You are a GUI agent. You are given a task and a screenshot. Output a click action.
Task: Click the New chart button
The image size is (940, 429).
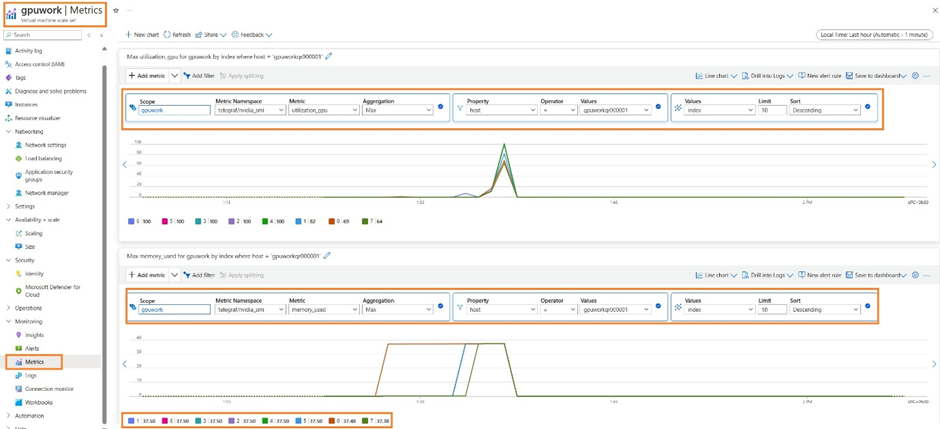141,35
